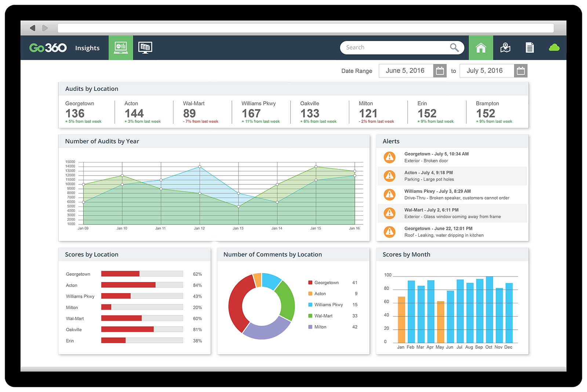Click the browser back arrow
Viewport: 587px width, 392px height.
pyautogui.click(x=33, y=28)
